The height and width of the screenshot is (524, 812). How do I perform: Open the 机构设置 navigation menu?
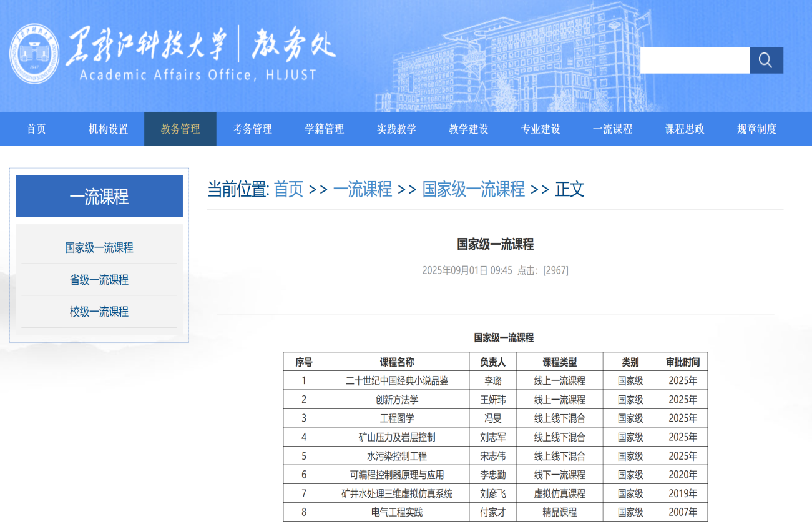click(108, 129)
